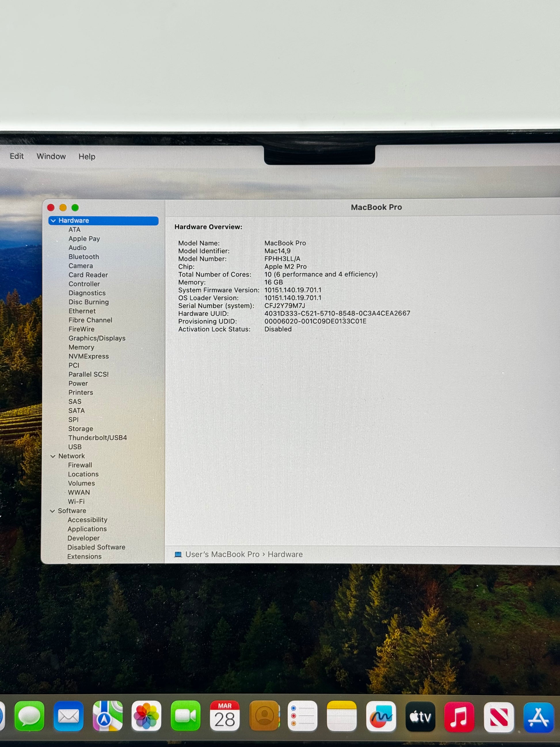The image size is (560, 747).
Task: Select Thunderbolt/USB4 in sidebar
Action: pyautogui.click(x=98, y=438)
